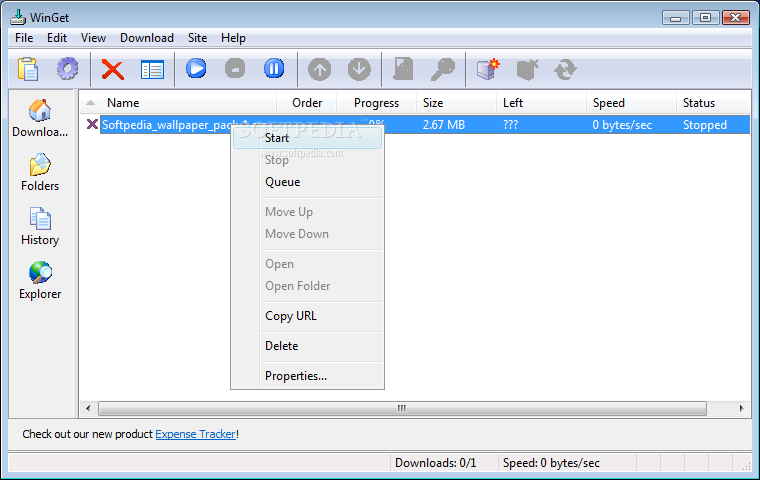
Task: Click the Move Up context menu entry
Action: pyautogui.click(x=307, y=212)
